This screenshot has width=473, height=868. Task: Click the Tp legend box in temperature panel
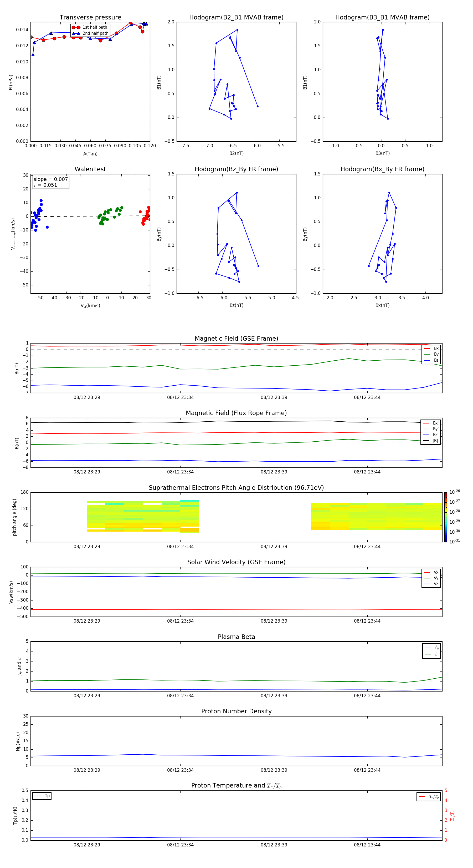point(42,796)
